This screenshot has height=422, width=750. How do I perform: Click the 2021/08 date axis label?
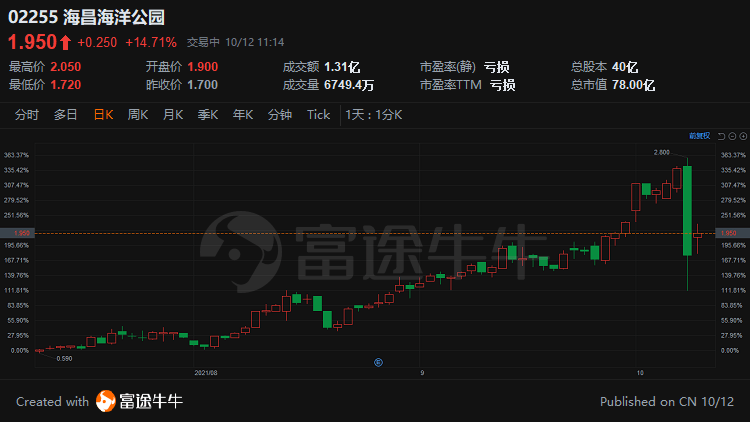pyautogui.click(x=206, y=373)
